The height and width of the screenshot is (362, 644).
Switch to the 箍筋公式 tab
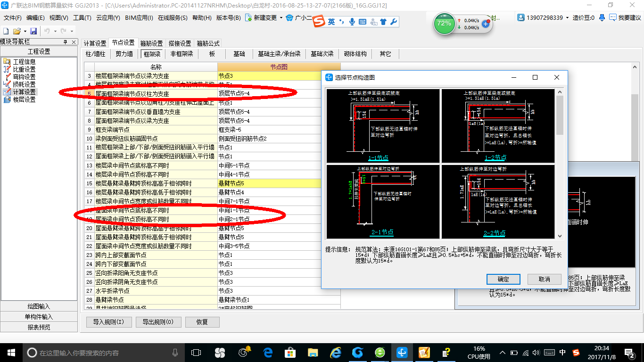click(208, 43)
